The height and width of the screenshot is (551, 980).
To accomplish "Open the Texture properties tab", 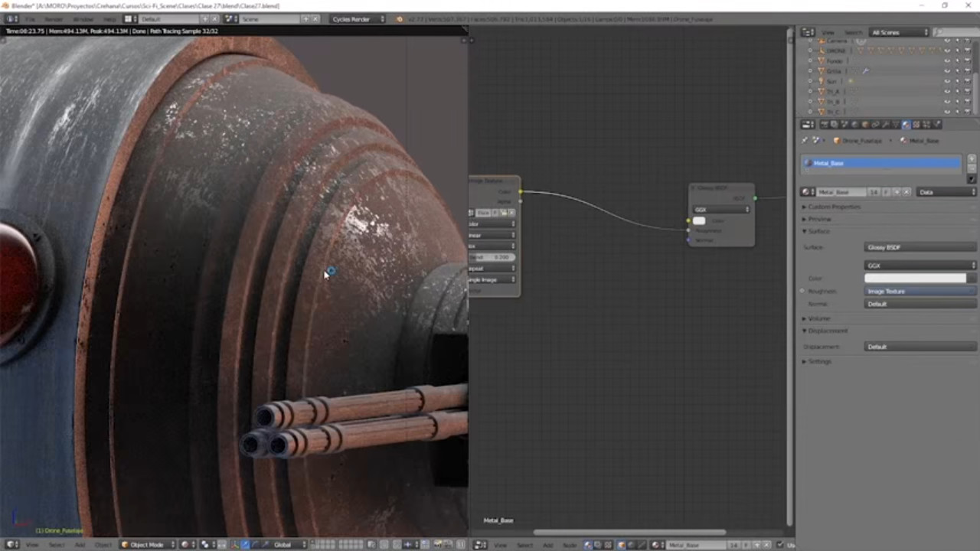I will tap(916, 125).
